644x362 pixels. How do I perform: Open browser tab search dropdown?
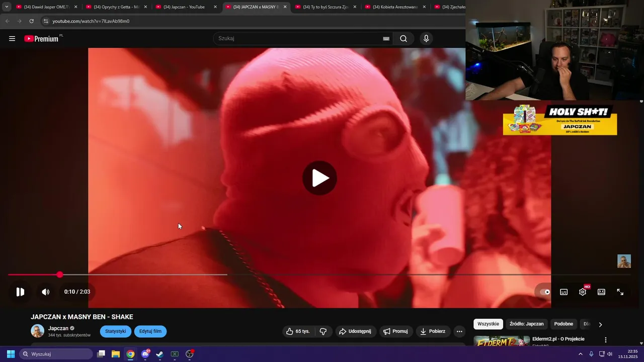pyautogui.click(x=7, y=7)
